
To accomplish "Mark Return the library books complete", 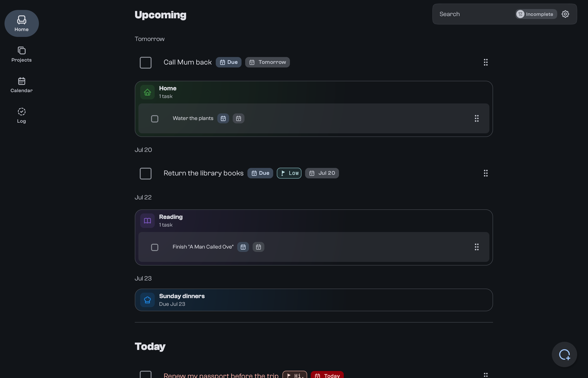I will coord(146,174).
